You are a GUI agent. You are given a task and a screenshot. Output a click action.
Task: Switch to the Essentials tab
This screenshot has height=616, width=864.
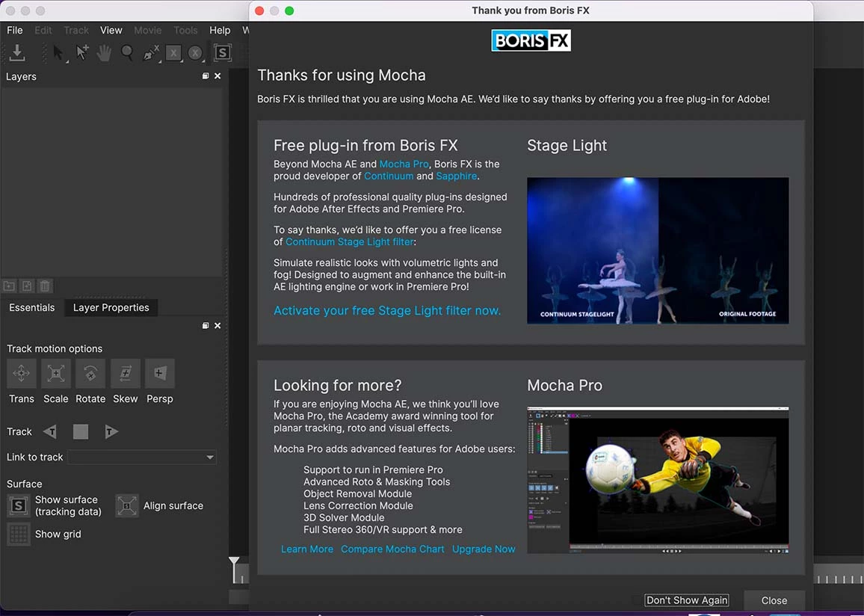[32, 307]
